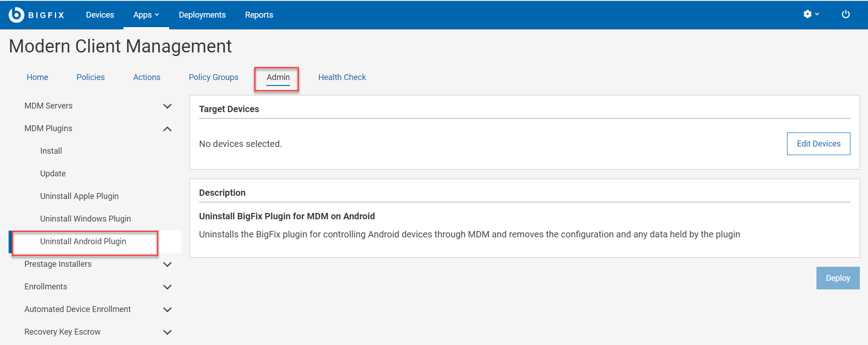Click the Edit Devices button
Screen dimensions: 868x345
(818, 144)
